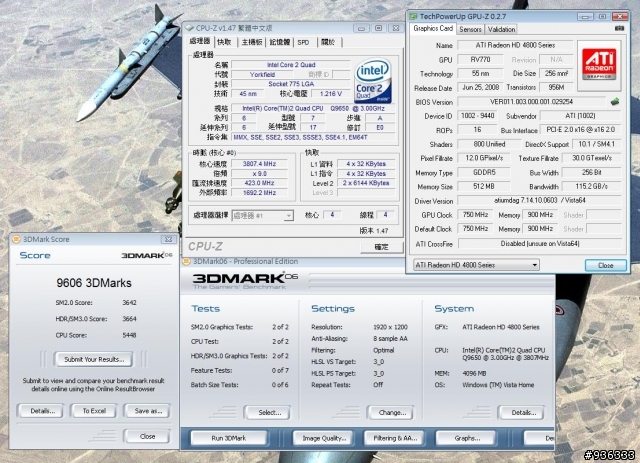The height and width of the screenshot is (463, 640).
Task: Click the camera screenshot icon in GPU-Z
Action: coord(619,29)
